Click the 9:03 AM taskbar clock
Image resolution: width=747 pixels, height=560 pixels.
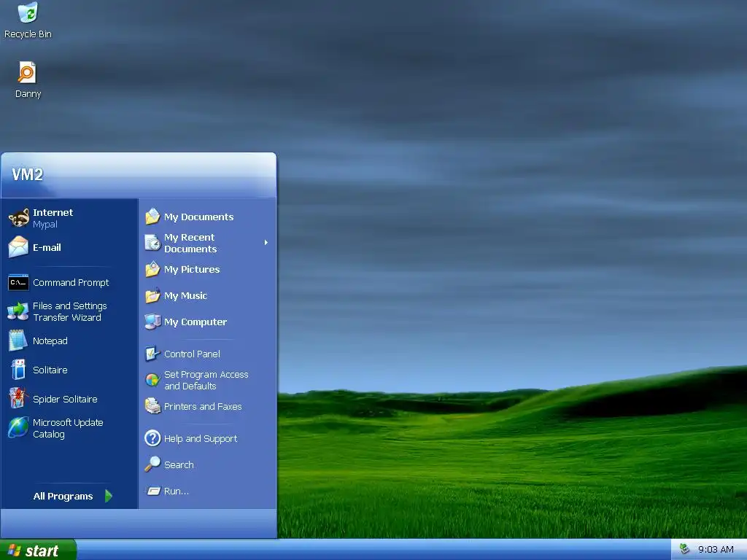pyautogui.click(x=716, y=550)
